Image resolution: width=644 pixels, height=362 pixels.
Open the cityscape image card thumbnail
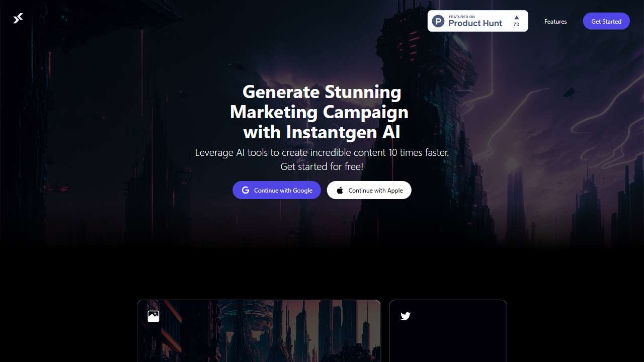(259, 331)
